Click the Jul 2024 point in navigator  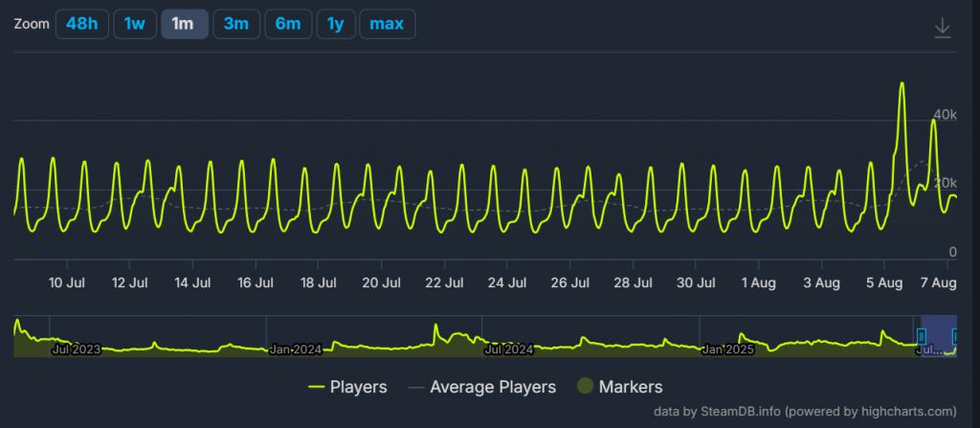pyautogui.click(x=509, y=349)
